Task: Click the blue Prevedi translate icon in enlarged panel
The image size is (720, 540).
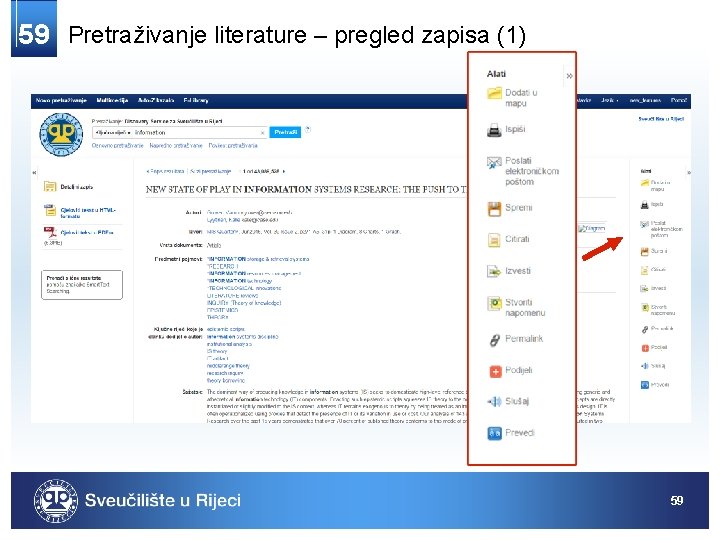Action: tap(494, 433)
